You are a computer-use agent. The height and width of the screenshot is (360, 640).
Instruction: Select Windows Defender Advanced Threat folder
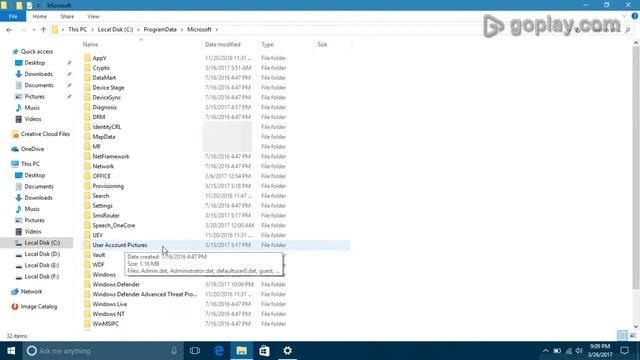(144, 294)
